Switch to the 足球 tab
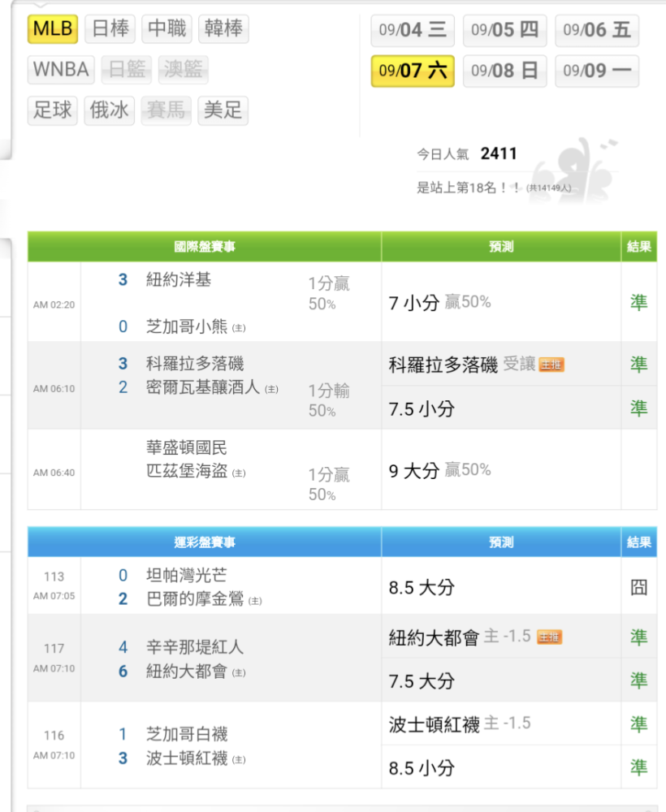Image resolution: width=666 pixels, height=812 pixels. coord(53,110)
